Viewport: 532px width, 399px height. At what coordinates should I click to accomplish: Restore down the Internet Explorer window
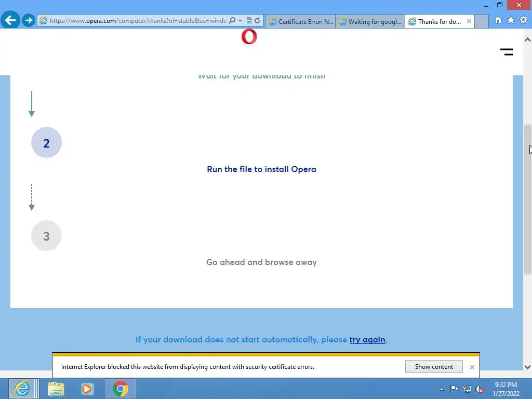coord(500,5)
